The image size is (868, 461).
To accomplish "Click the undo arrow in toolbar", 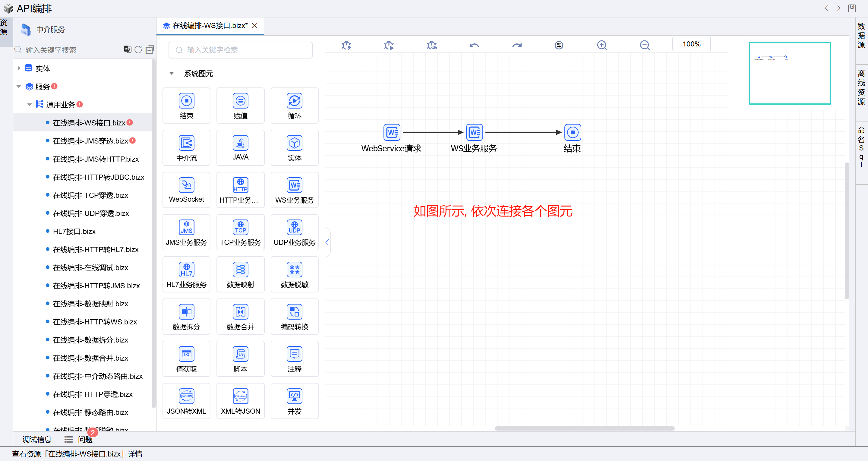I will click(x=474, y=45).
